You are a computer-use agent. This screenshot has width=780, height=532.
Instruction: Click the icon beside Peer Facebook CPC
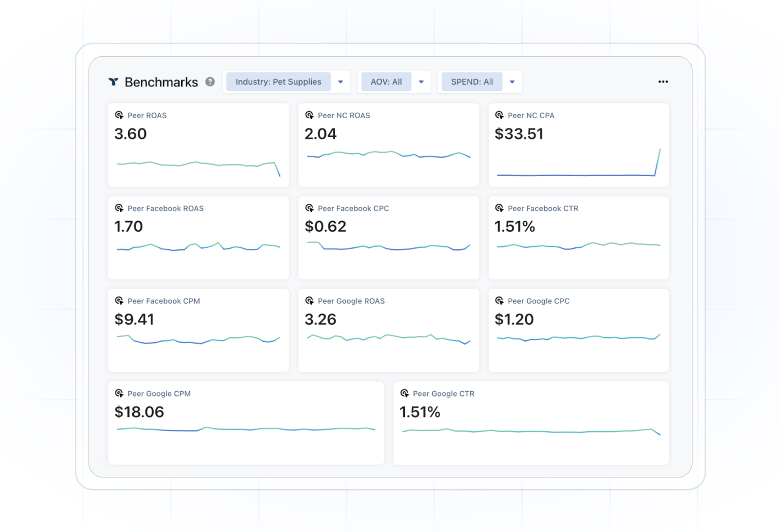[x=309, y=208]
